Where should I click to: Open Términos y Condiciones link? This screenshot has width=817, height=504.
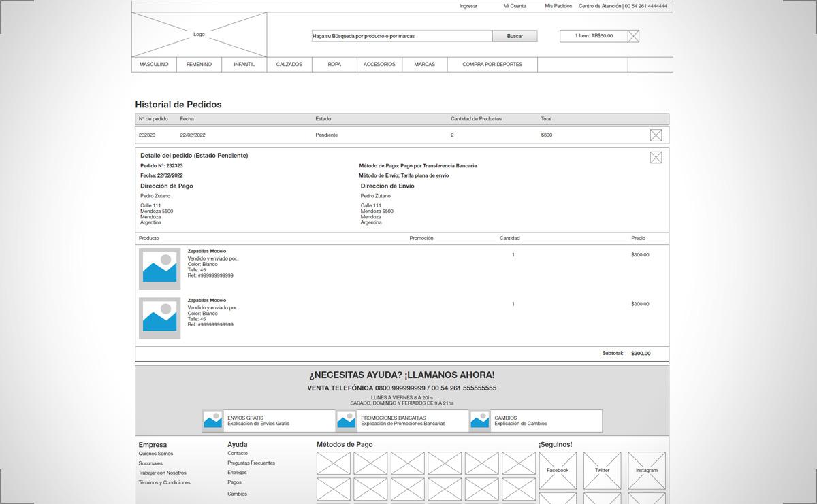(164, 482)
